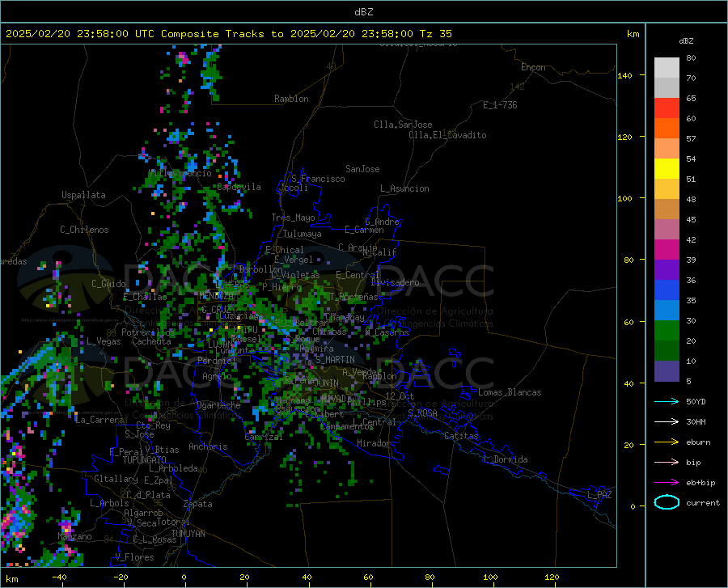
Task: Select the orange 60 dBZ color swatch
Action: [667, 129]
